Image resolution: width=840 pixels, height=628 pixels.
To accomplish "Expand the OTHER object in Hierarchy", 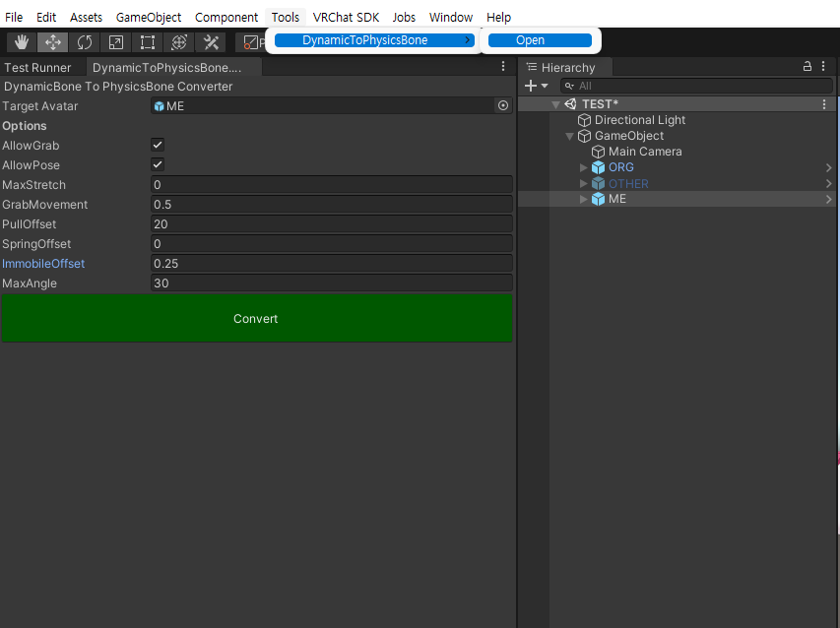I will [583, 184].
